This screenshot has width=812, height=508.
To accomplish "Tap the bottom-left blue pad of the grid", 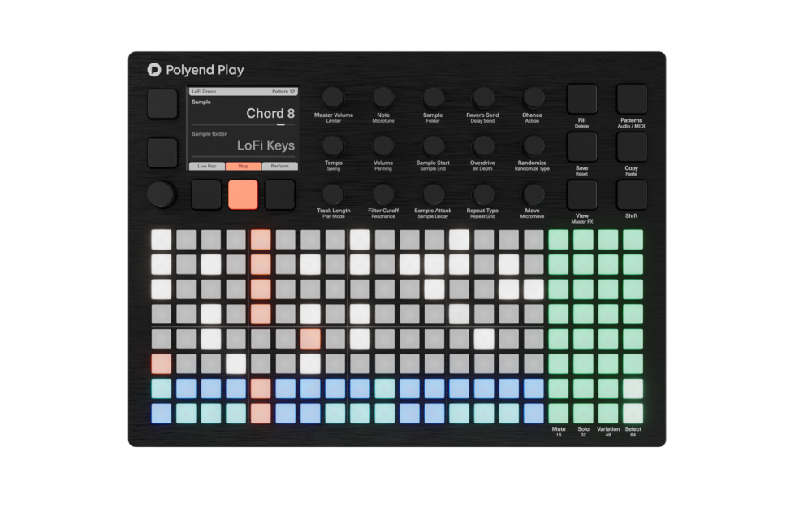I will click(x=161, y=413).
